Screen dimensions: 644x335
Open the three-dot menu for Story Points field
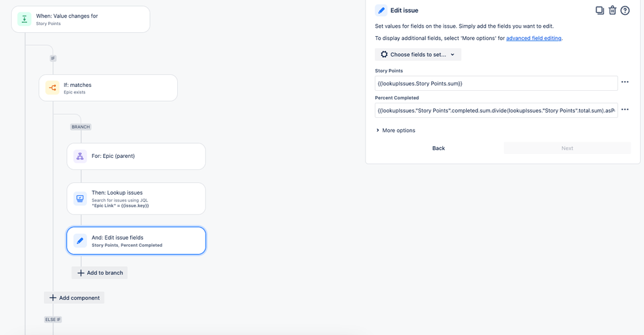pyautogui.click(x=625, y=82)
